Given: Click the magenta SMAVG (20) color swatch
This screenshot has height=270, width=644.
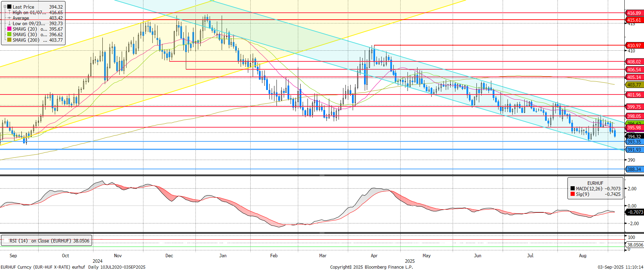Looking at the screenshot, I should (9, 29).
